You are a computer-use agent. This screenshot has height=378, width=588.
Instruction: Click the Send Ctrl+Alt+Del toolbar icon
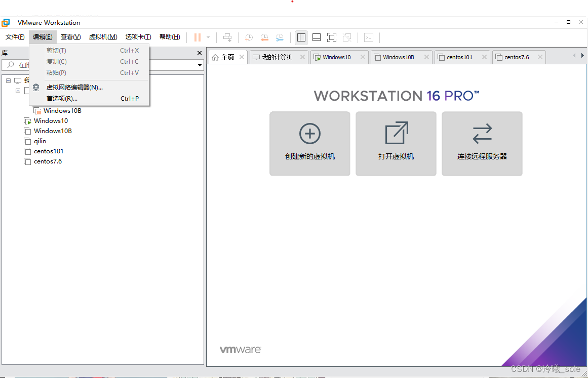click(227, 37)
